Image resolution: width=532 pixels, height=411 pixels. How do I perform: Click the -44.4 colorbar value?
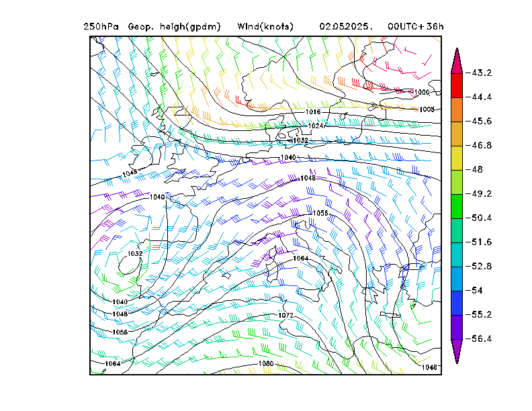point(480,97)
